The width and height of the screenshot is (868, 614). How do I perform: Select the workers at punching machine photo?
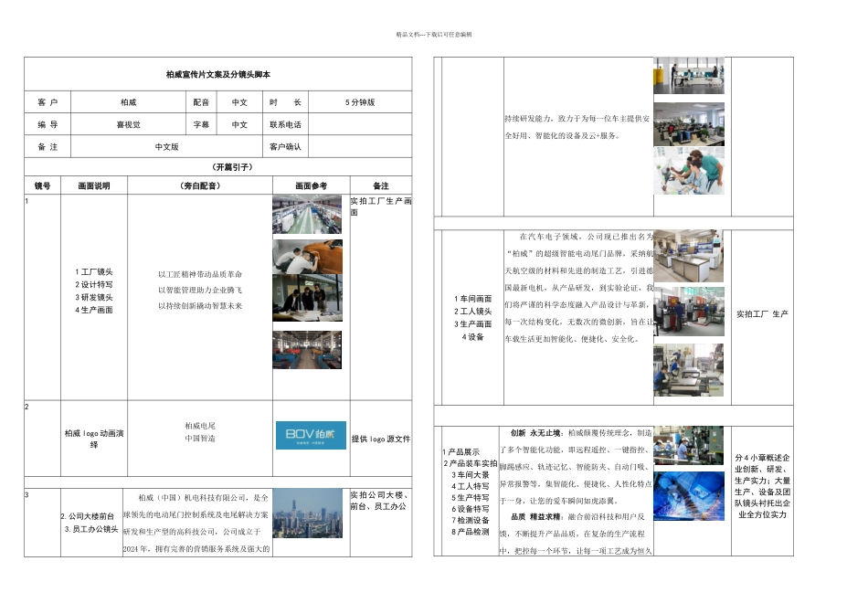689,369
